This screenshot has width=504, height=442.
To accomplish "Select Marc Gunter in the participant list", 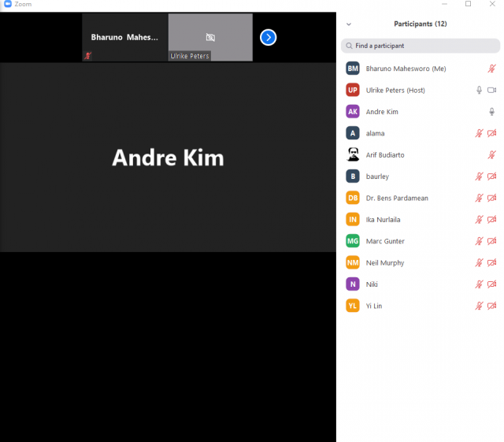I will pos(385,241).
